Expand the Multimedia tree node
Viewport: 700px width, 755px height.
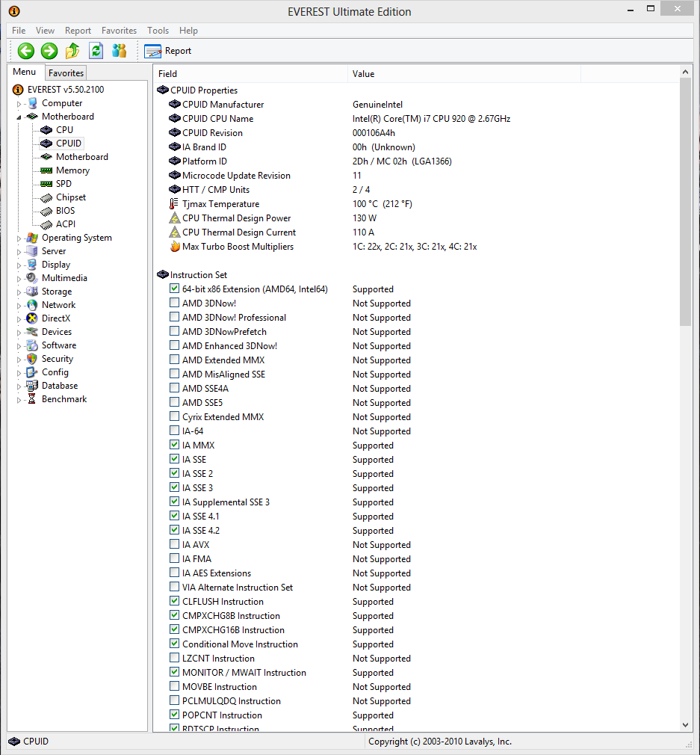[19, 279]
